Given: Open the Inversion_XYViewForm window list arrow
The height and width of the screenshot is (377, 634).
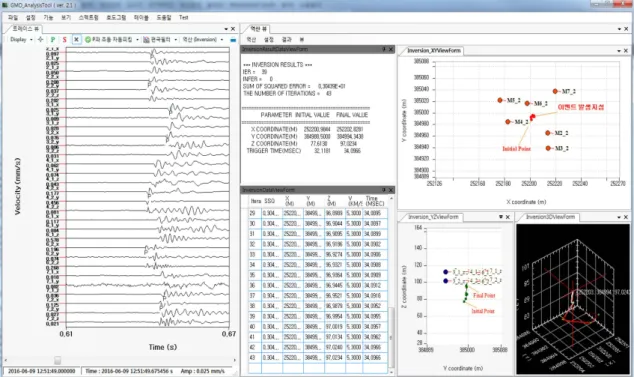Looking at the screenshot, I should click(619, 51).
